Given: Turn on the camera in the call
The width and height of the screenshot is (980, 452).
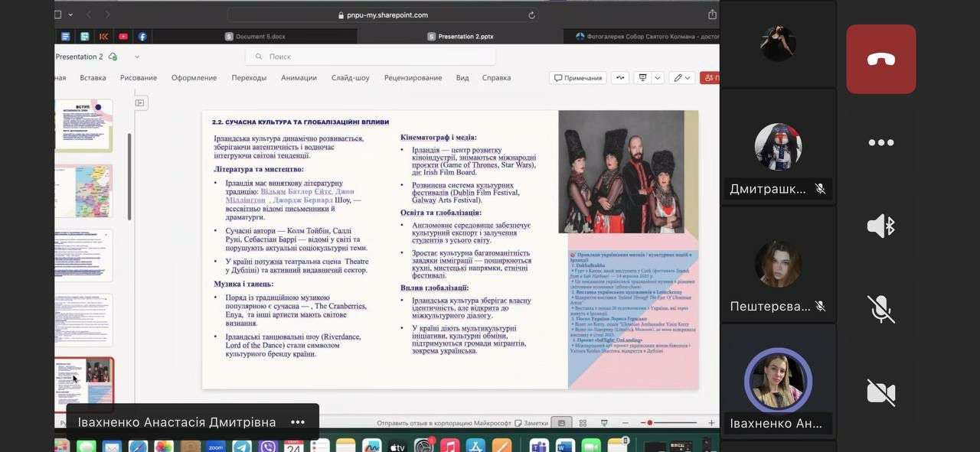Looking at the screenshot, I should (x=880, y=392).
